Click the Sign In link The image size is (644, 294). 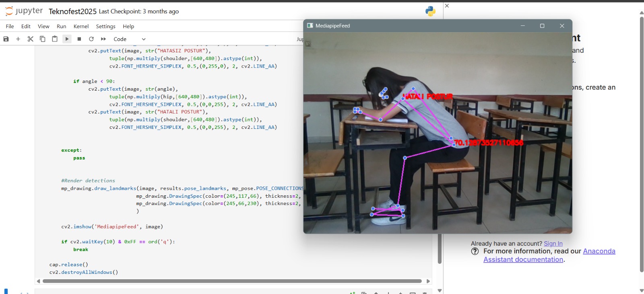pos(553,244)
